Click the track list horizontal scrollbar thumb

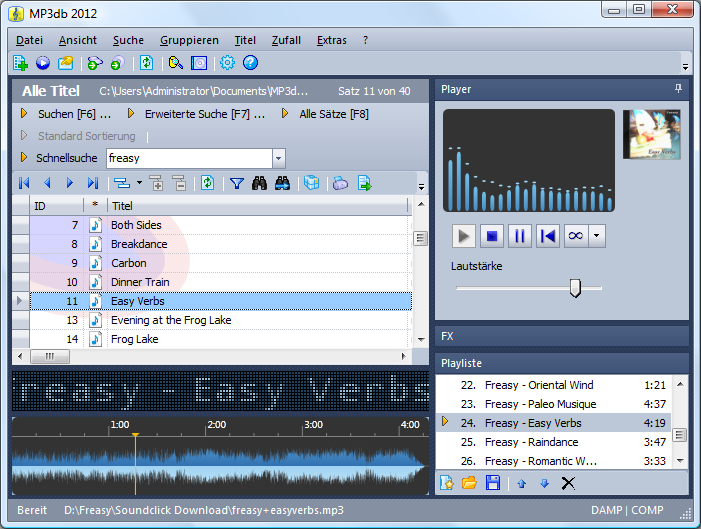coord(50,356)
